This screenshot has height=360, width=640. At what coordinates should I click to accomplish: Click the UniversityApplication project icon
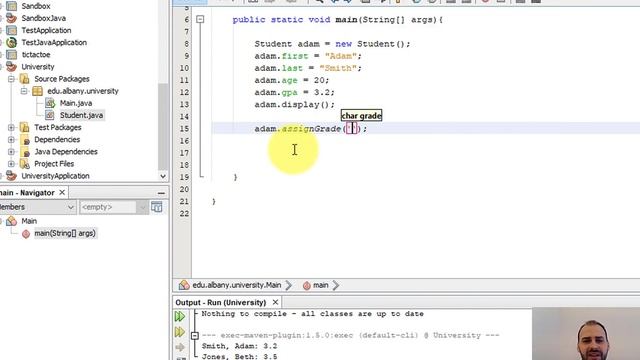(x=12, y=176)
